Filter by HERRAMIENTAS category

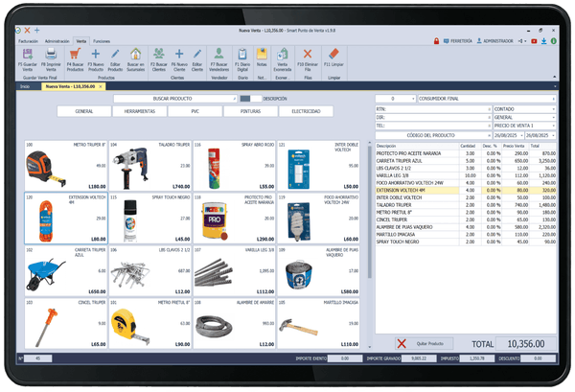pyautogui.click(x=140, y=111)
